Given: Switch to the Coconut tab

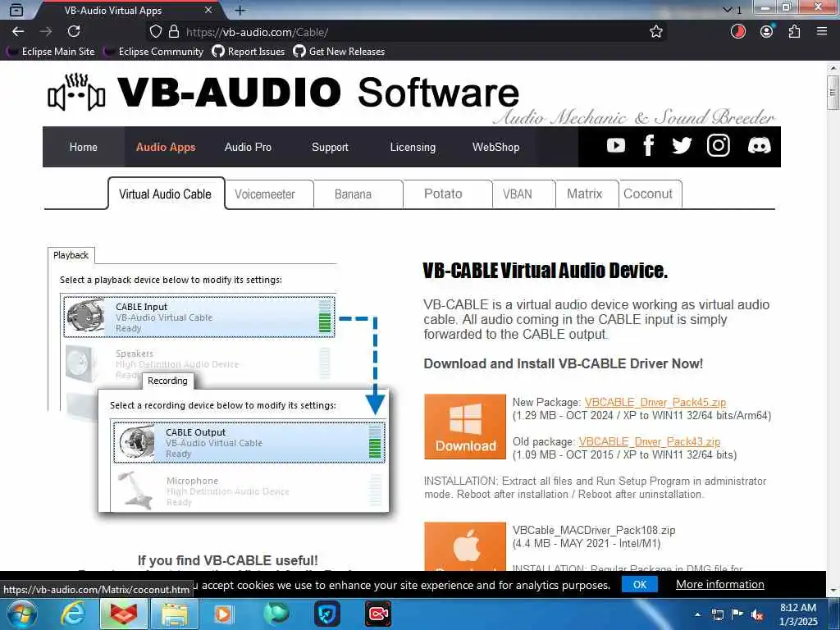Looking at the screenshot, I should tap(650, 194).
